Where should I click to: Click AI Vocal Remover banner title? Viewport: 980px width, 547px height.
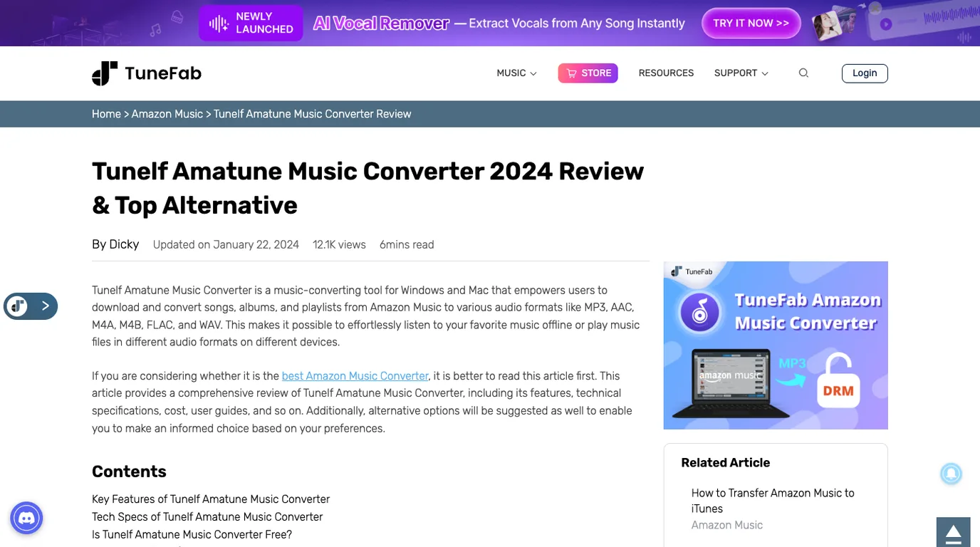pyautogui.click(x=381, y=24)
